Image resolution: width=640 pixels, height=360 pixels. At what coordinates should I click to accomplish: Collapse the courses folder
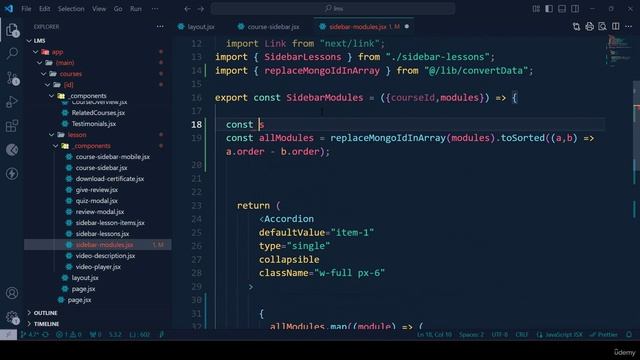[x=44, y=74]
